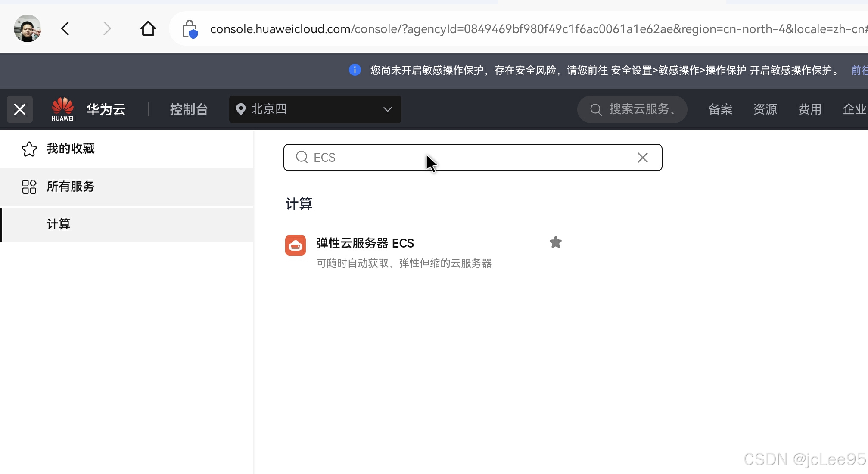868x474 pixels.
Task: Open the 费用 billing menu
Action: pyautogui.click(x=809, y=109)
